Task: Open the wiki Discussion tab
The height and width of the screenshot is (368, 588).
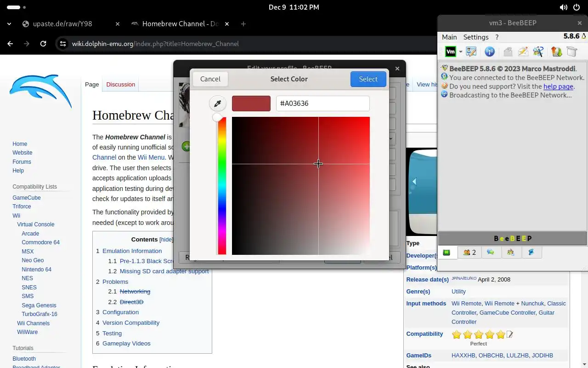Action: point(120,84)
